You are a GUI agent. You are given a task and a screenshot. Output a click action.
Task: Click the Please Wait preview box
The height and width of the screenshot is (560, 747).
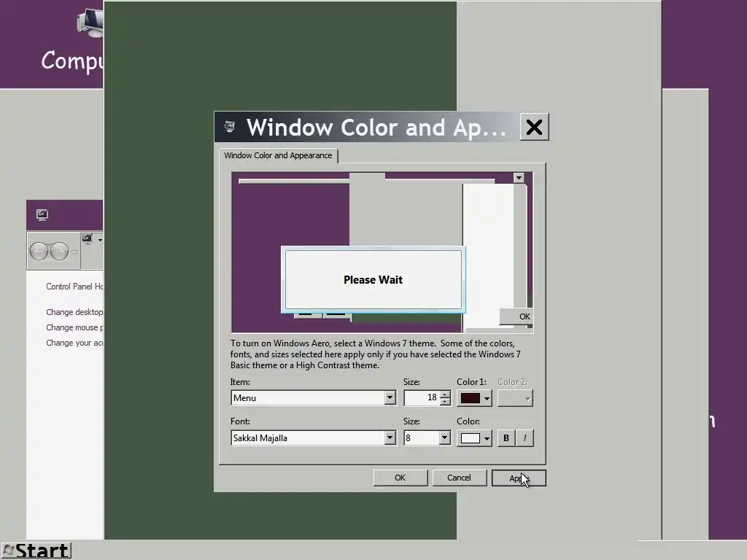coord(373,279)
